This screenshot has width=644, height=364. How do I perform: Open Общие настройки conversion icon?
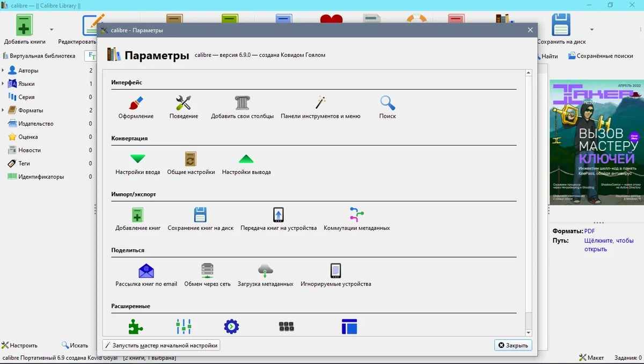pyautogui.click(x=191, y=164)
